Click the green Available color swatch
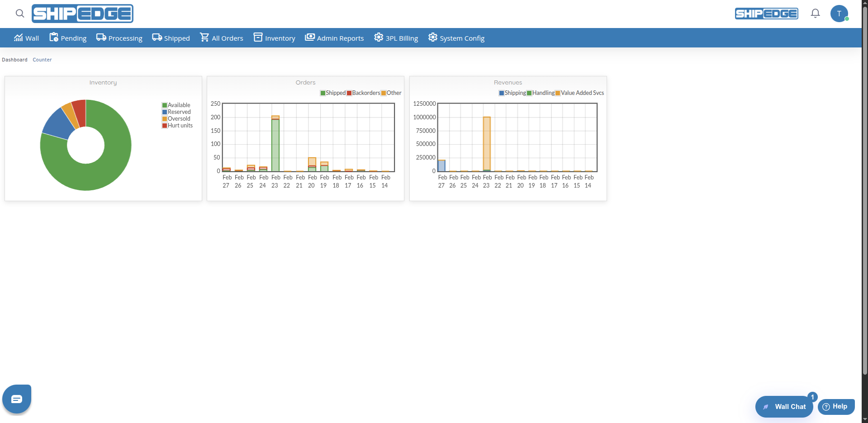The height and width of the screenshot is (423, 868). [x=165, y=105]
